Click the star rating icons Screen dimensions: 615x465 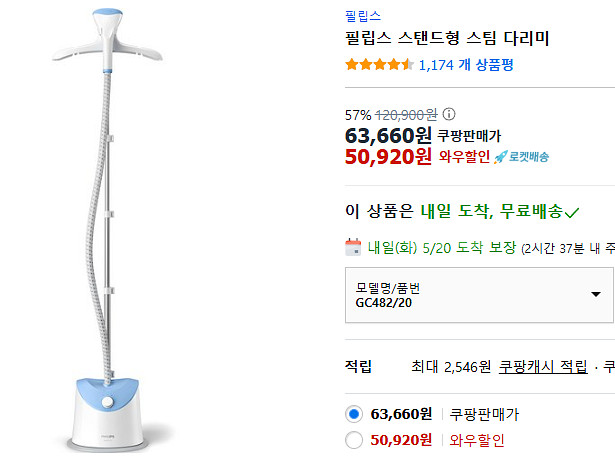pyautogui.click(x=378, y=65)
